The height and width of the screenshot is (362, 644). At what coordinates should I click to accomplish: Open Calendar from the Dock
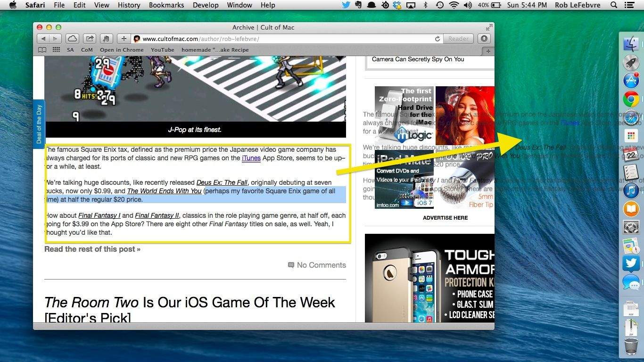click(x=631, y=154)
